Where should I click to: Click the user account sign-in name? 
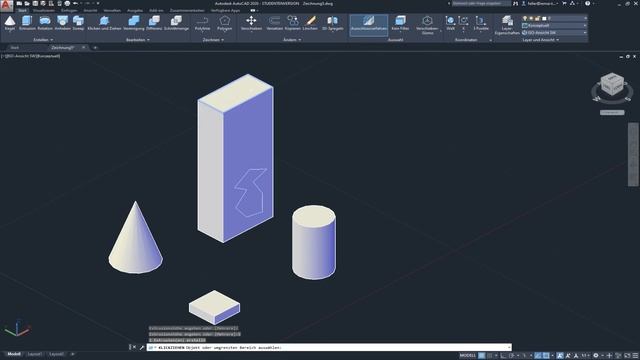click(541, 3)
